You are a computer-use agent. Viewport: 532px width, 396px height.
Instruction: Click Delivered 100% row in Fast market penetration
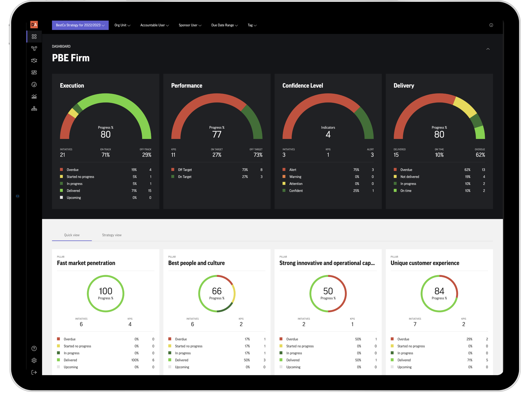tap(106, 360)
